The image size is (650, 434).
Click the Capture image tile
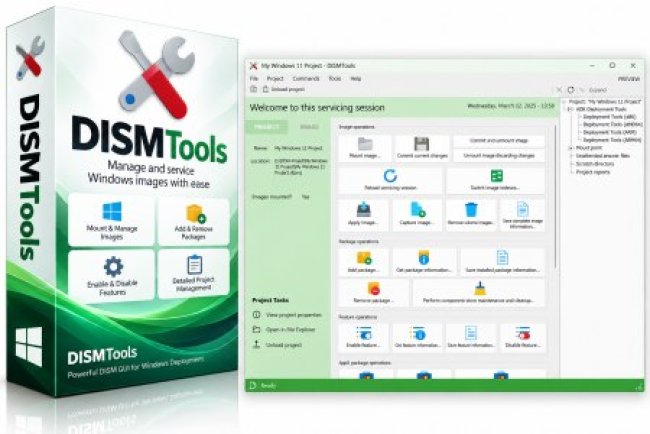(417, 215)
